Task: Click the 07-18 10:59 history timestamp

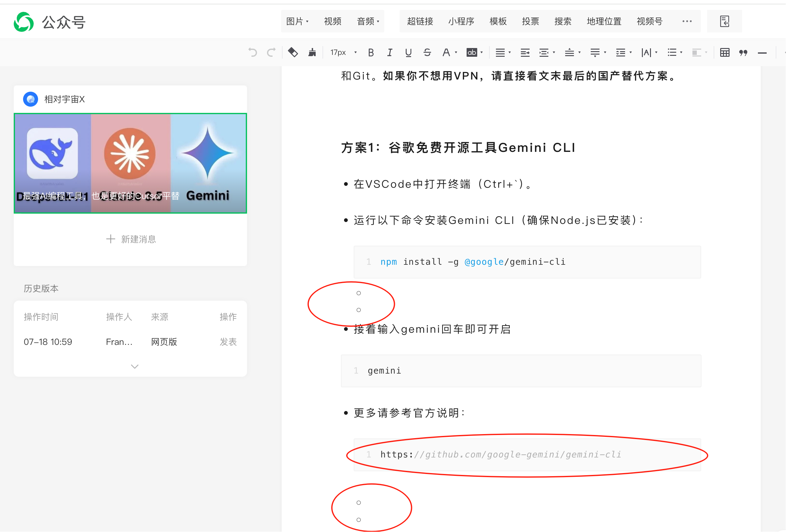Action: pyautogui.click(x=48, y=341)
